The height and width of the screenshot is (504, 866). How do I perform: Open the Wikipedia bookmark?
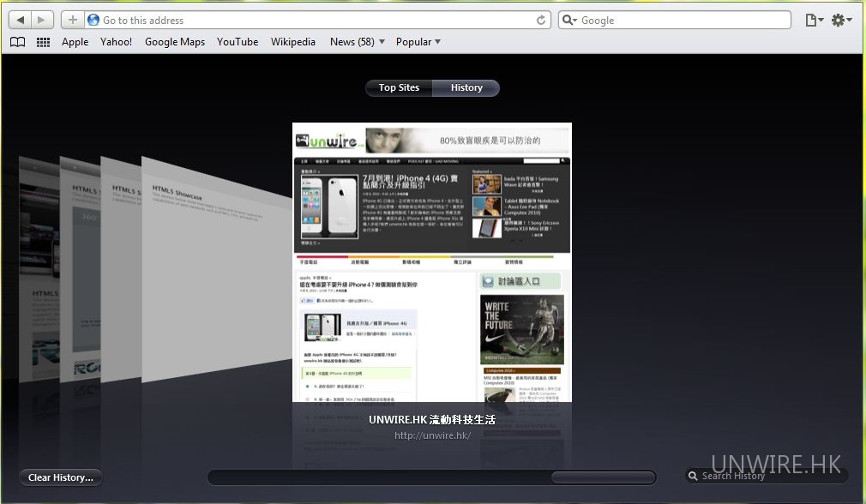click(292, 42)
